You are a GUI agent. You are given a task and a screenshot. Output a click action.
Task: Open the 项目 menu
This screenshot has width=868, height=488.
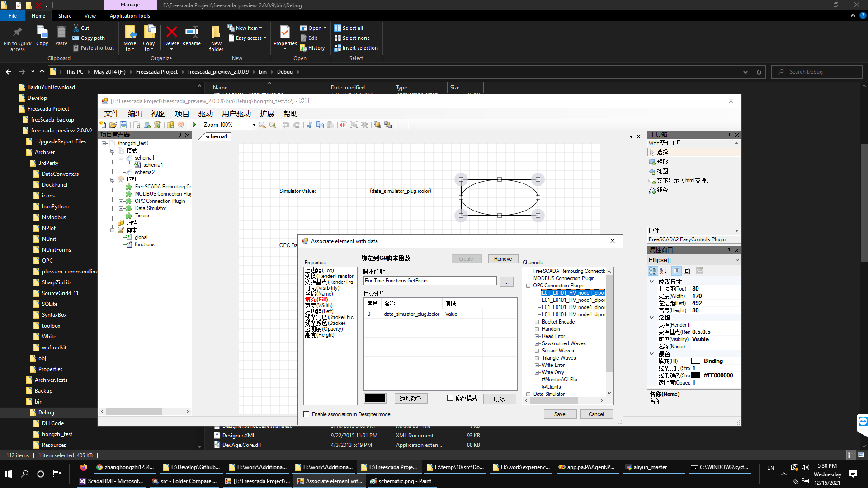(182, 114)
